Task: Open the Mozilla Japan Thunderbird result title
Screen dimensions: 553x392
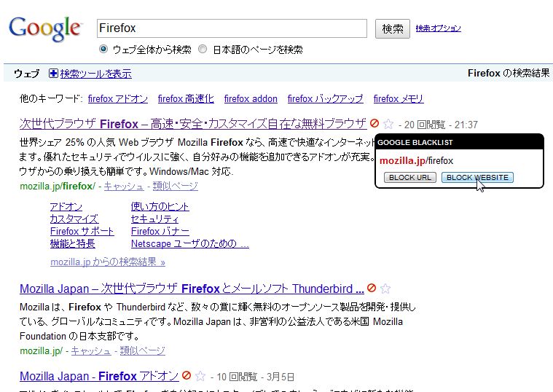Action: 192,289
